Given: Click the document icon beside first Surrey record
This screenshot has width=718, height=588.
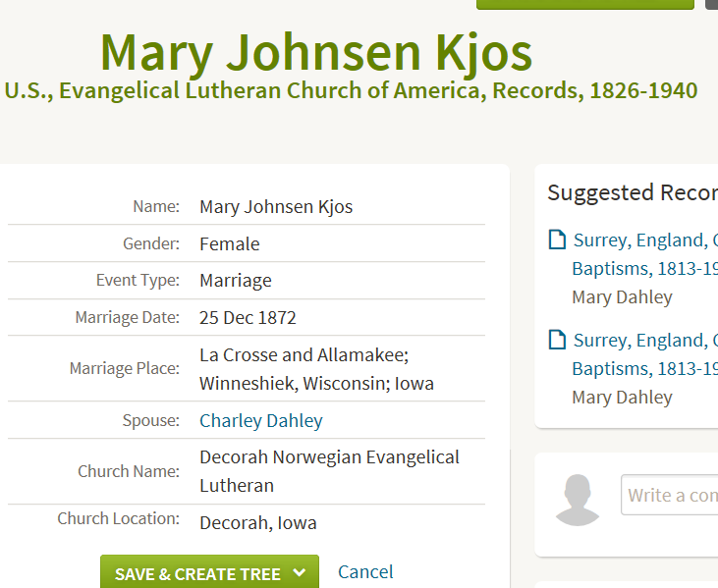Looking at the screenshot, I should [x=557, y=240].
